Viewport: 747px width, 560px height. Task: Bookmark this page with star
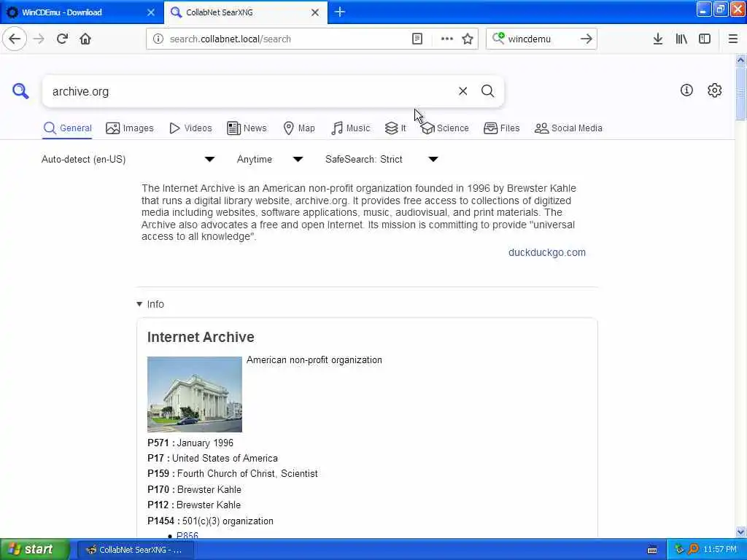tap(468, 39)
